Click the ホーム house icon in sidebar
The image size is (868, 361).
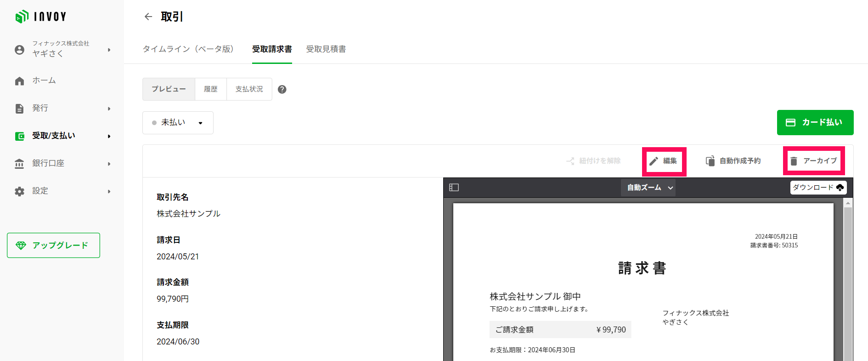click(19, 81)
